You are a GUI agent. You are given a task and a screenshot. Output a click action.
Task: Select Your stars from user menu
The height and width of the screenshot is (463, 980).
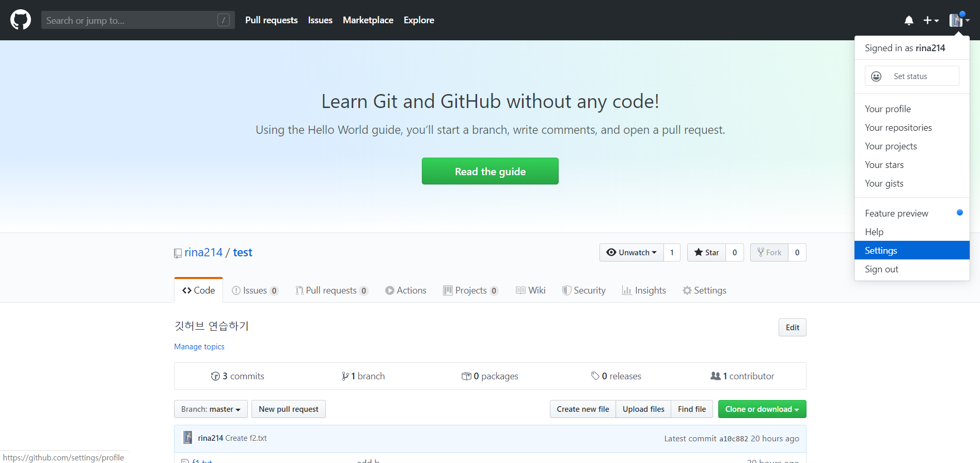click(x=912, y=165)
